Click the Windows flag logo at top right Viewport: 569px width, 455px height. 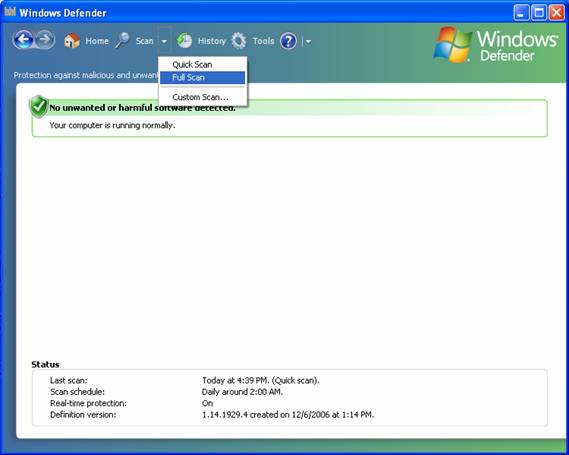[x=453, y=44]
